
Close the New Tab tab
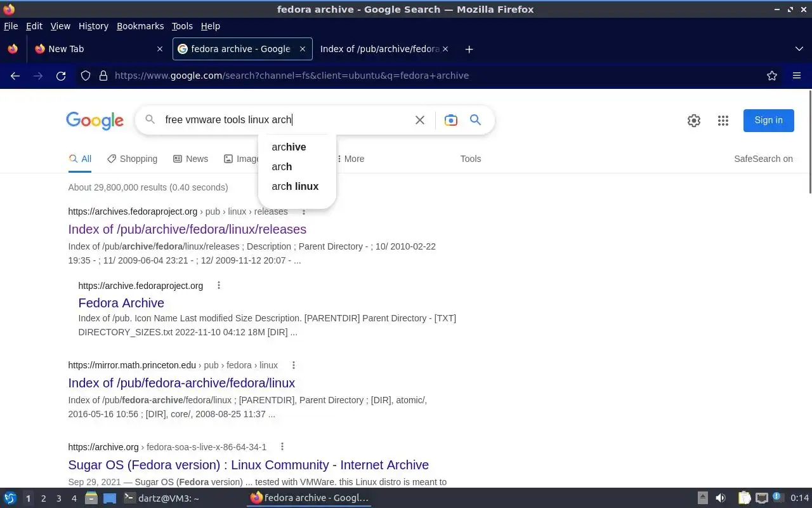pyautogui.click(x=159, y=49)
